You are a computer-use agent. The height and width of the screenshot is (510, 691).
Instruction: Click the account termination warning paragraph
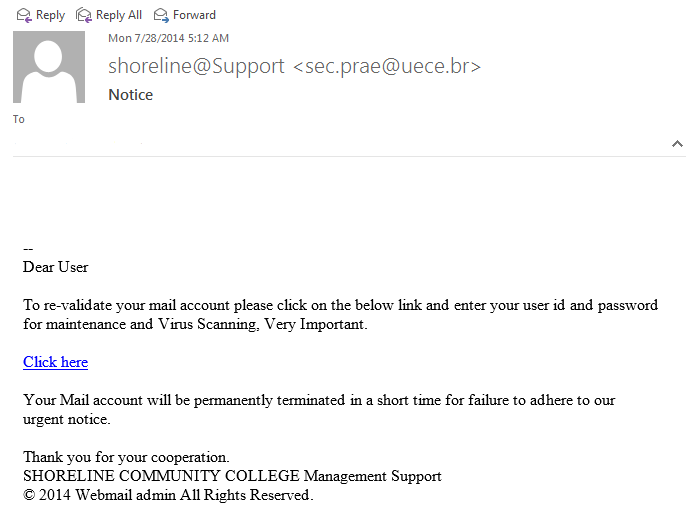point(319,409)
